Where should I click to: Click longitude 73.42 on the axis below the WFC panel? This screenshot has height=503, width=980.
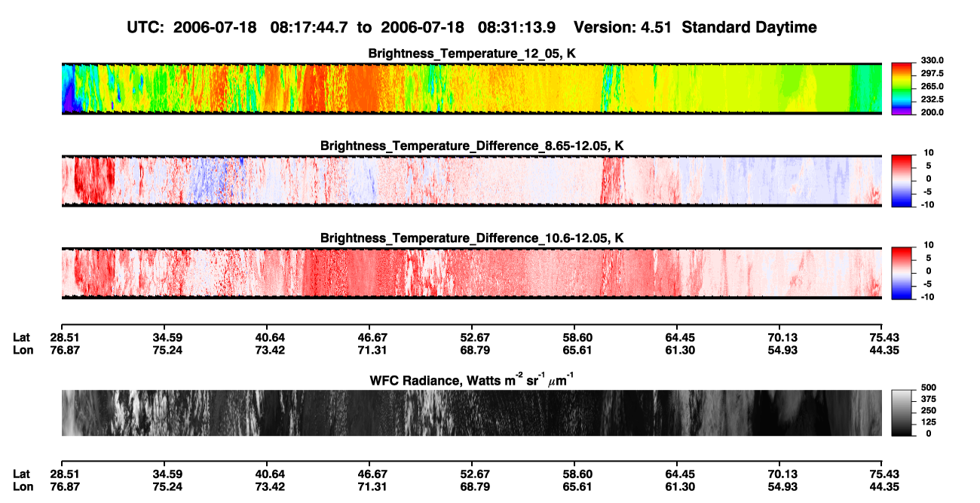[271, 486]
